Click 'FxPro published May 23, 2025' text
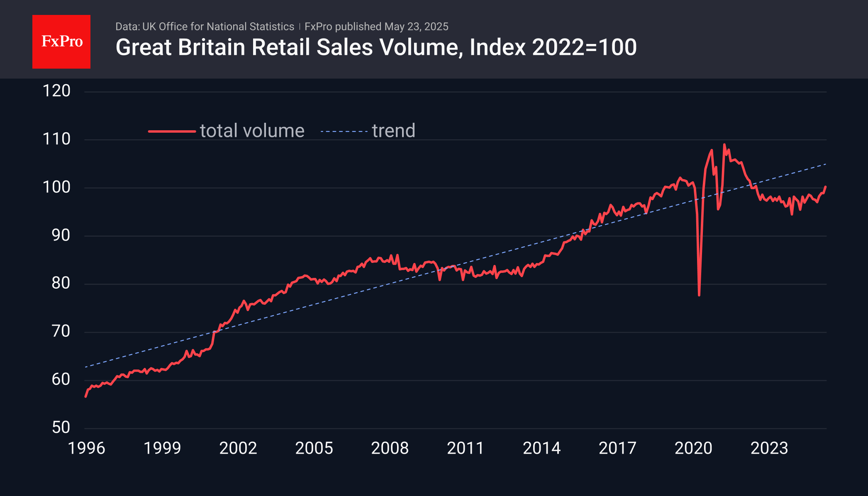 tap(376, 27)
